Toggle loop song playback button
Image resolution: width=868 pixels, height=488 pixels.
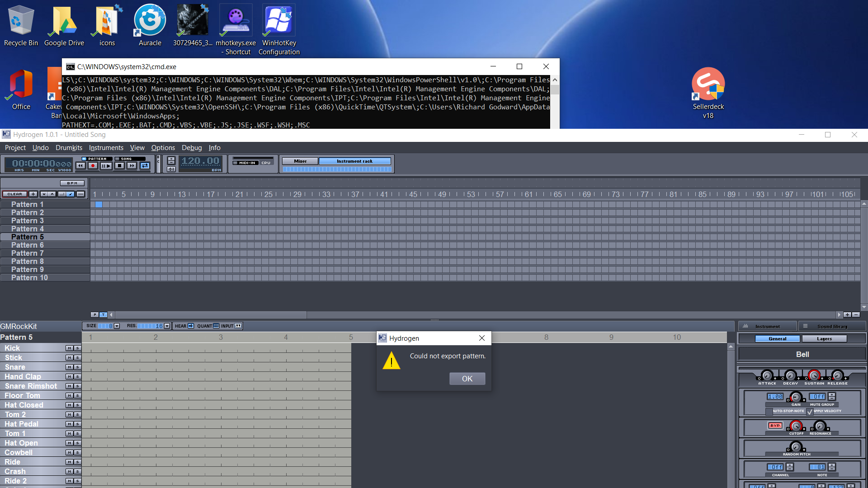(x=145, y=166)
